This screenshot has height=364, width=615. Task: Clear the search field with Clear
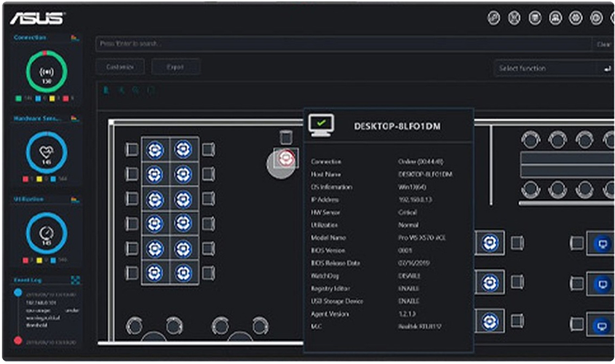603,44
